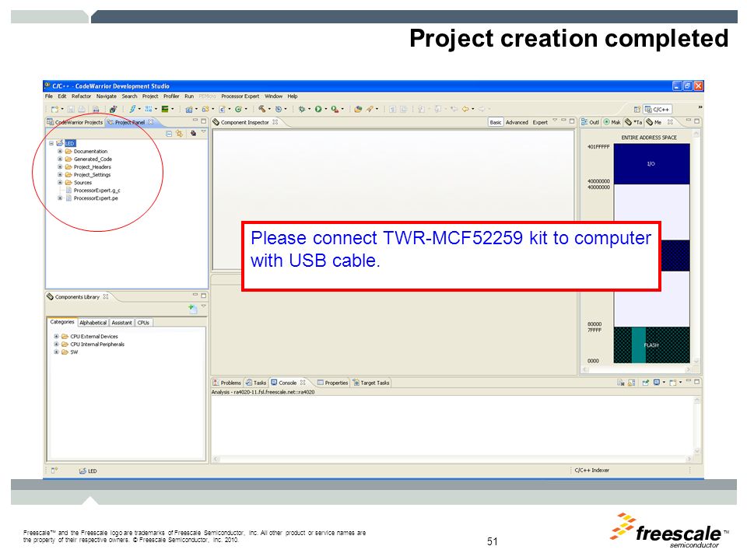Click the green Run toolbar icon
The height and width of the screenshot is (560, 747).
(x=317, y=109)
